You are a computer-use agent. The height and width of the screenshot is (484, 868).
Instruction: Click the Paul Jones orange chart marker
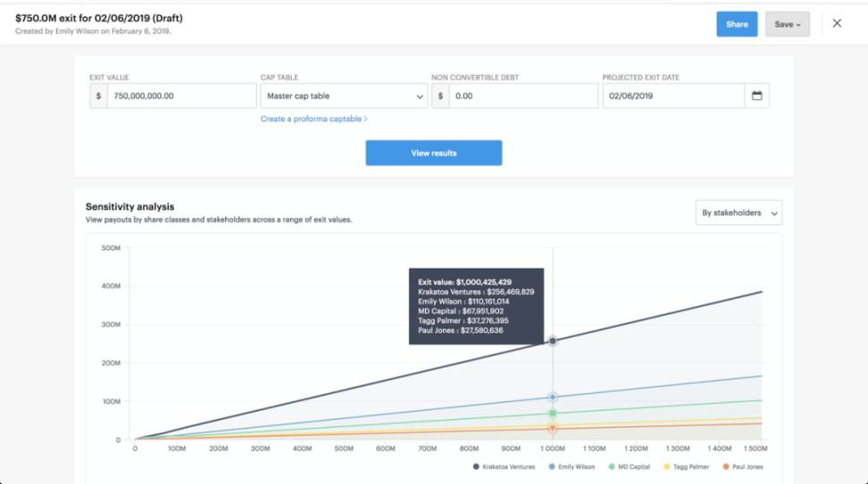point(553,430)
